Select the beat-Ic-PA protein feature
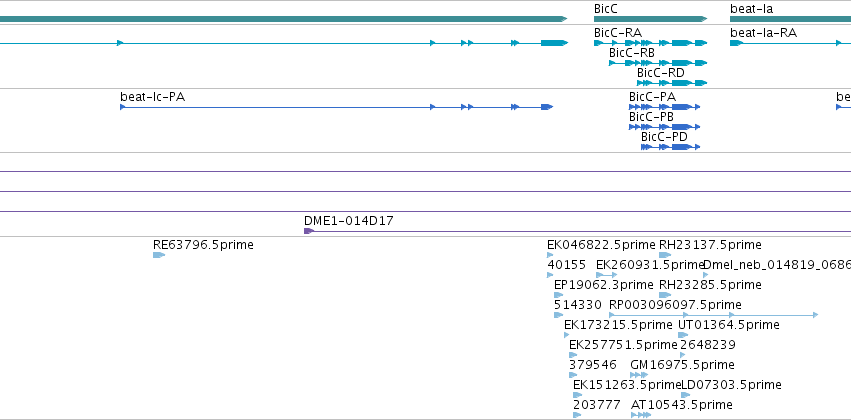Image resolution: width=851 pixels, height=420 pixels. pyautogui.click(x=336, y=107)
